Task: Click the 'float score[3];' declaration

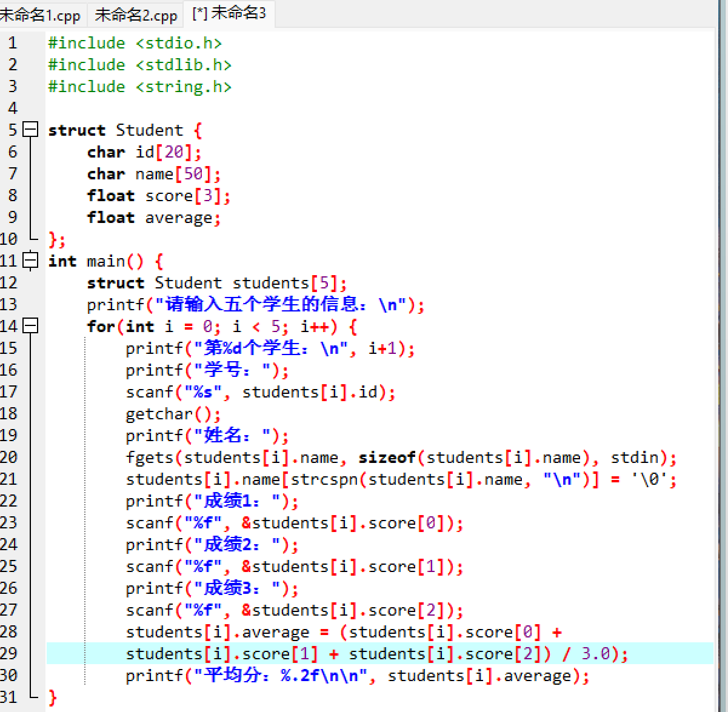Action: (x=159, y=196)
